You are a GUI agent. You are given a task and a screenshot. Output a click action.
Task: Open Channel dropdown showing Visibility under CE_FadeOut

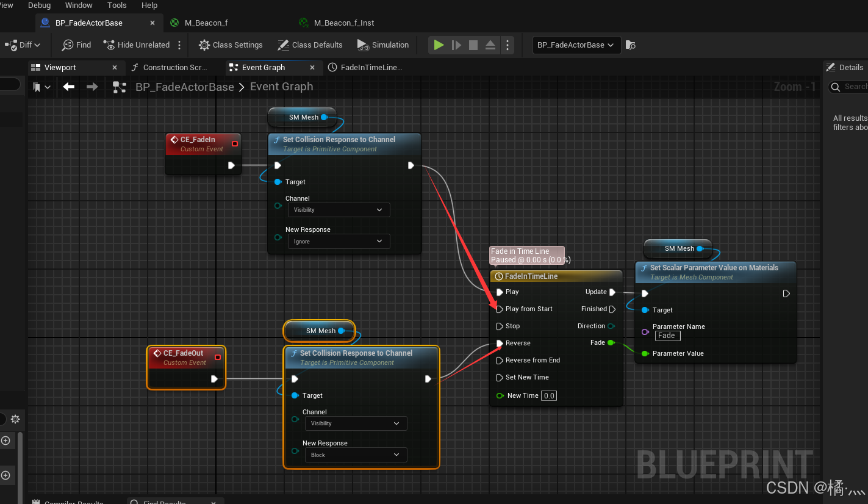(356, 423)
